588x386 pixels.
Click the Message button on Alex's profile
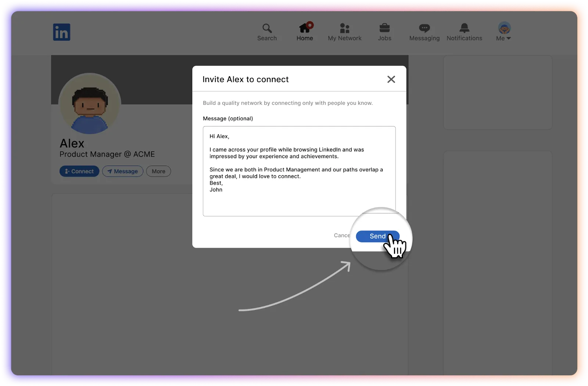click(123, 171)
